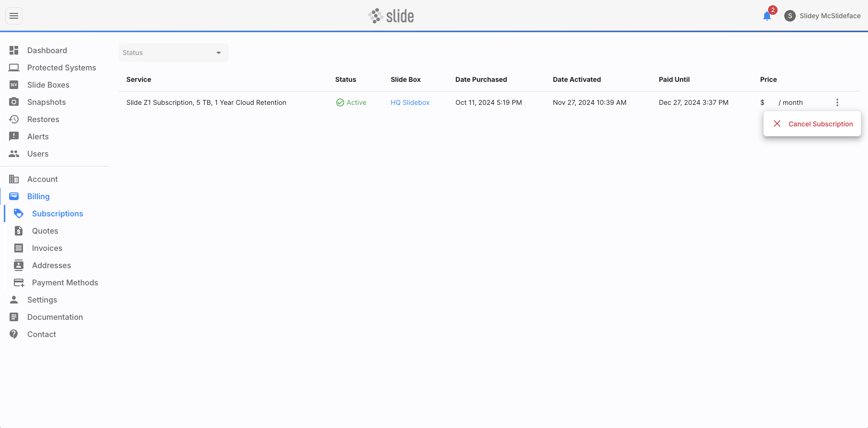Navigate to Slide Boxes

pyautogui.click(x=48, y=85)
